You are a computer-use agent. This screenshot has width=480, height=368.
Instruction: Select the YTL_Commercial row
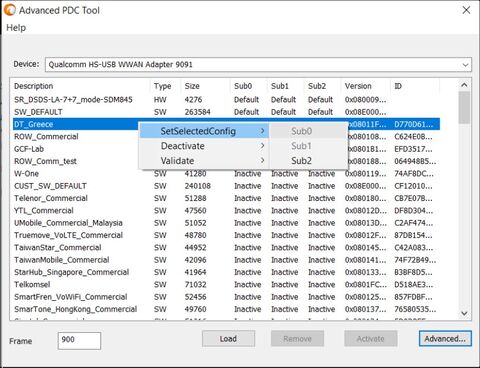click(x=226, y=211)
